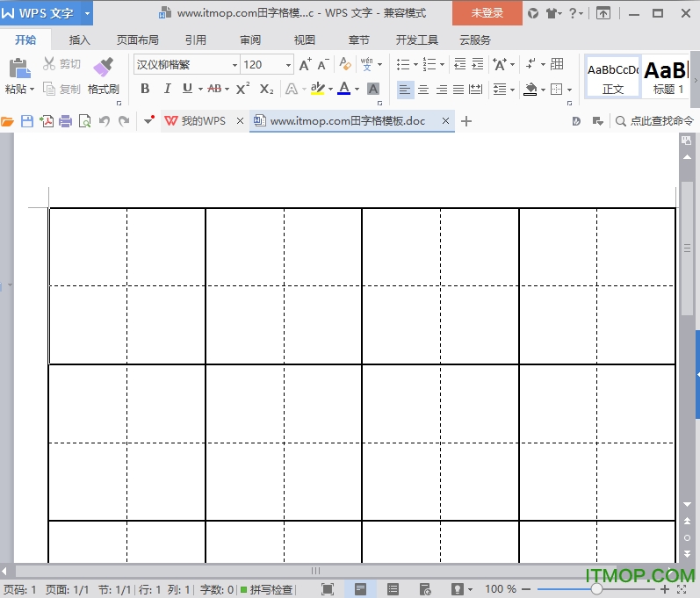
Task: Toggle left text alignment
Action: 405,89
